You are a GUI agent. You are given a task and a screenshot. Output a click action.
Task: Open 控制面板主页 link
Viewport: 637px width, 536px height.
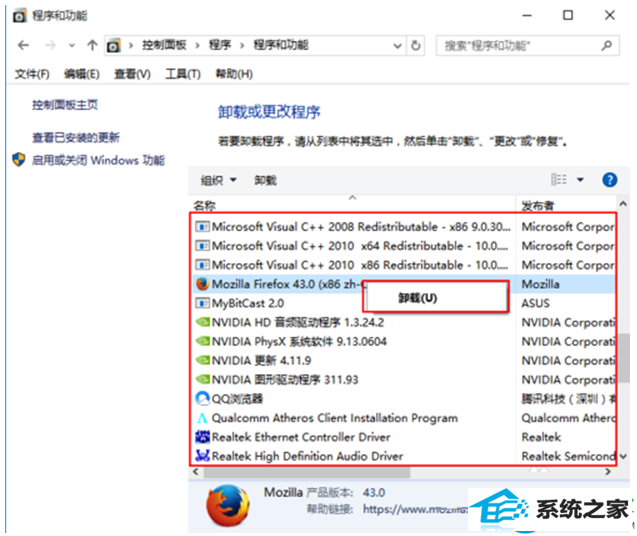65,105
